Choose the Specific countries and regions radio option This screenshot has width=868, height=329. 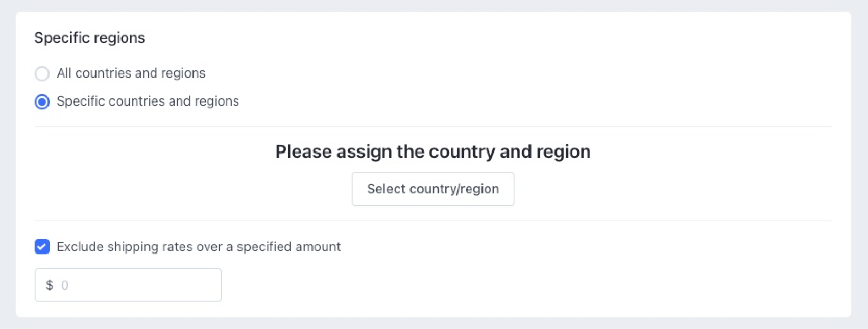tap(42, 102)
